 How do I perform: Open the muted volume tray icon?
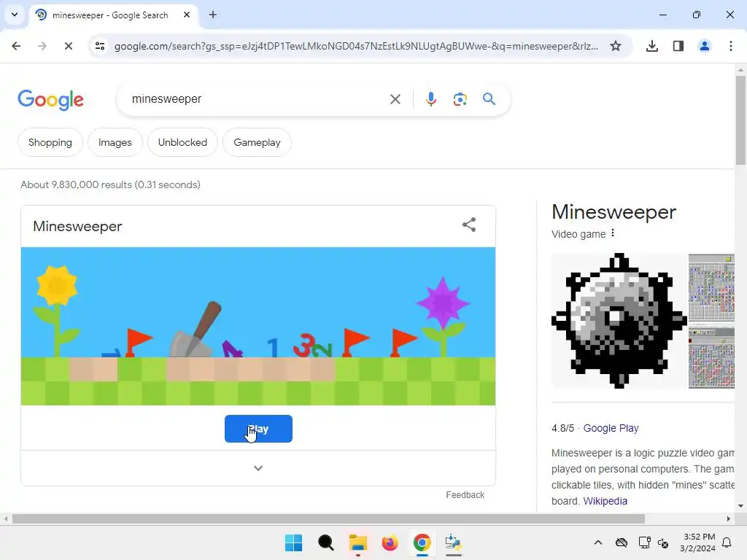(663, 542)
